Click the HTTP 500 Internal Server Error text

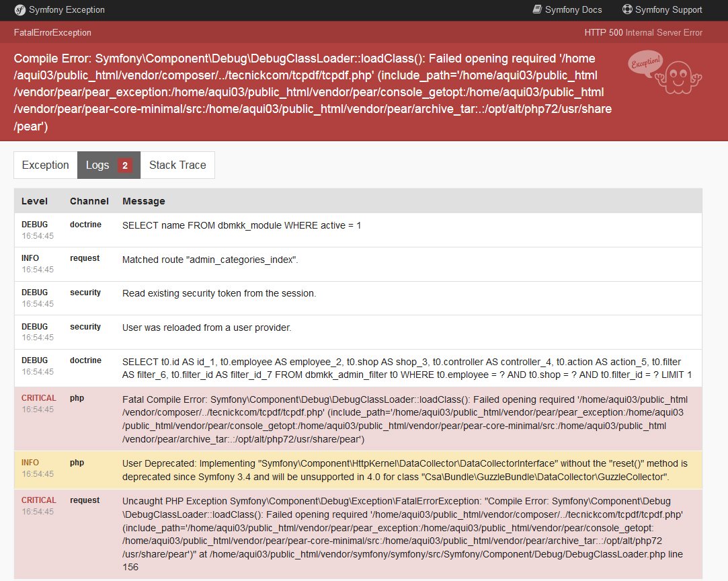[643, 32]
